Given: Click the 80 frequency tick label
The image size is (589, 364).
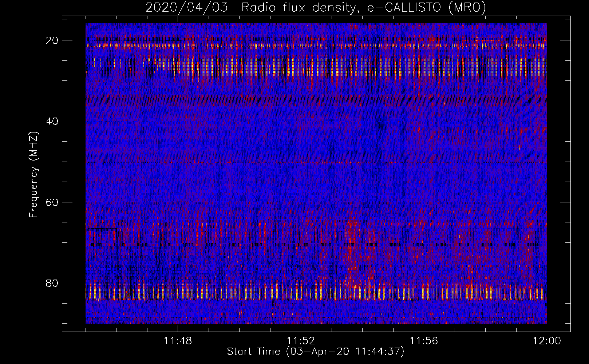Looking at the screenshot, I should pos(52,283).
